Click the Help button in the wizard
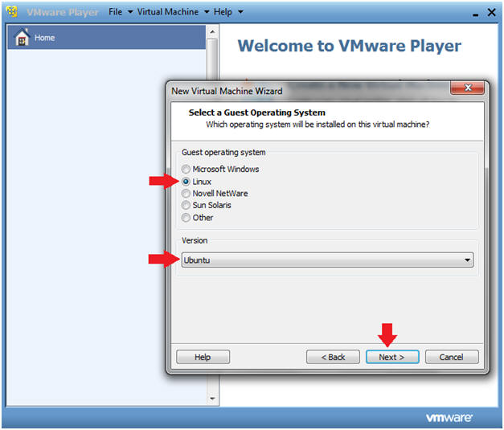 coord(203,357)
